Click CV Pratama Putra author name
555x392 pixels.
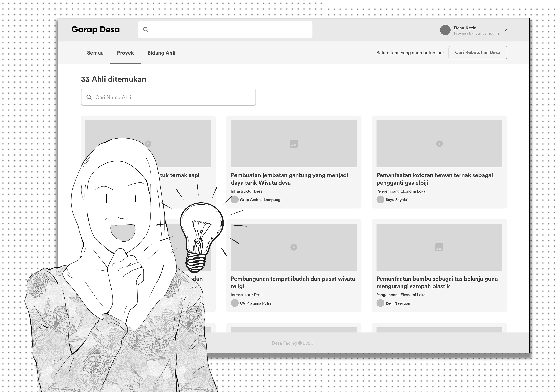click(256, 303)
